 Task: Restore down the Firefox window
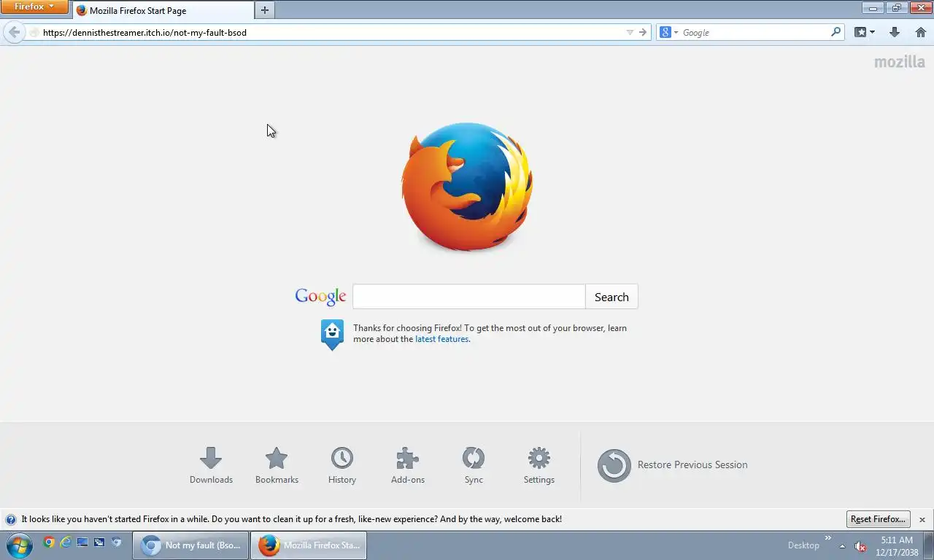coord(896,8)
